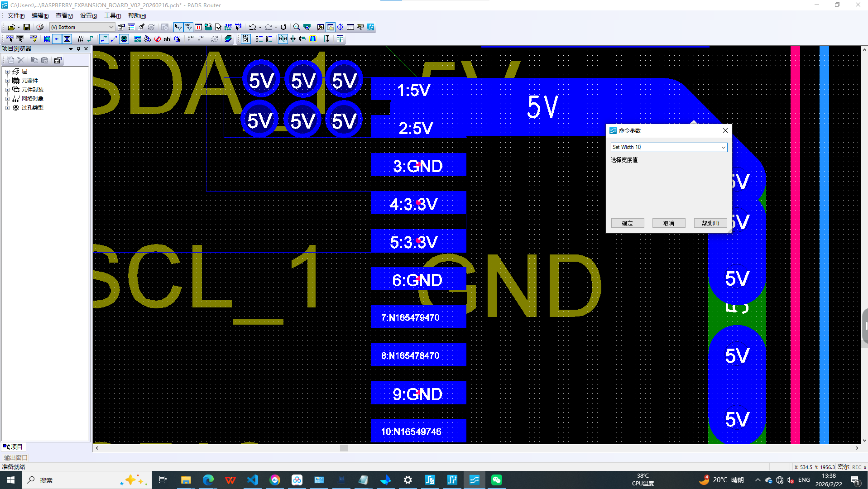This screenshot has width=868, height=489.
Task: Click properties icon in 项目浏览器 toolbar
Action: click(x=58, y=60)
